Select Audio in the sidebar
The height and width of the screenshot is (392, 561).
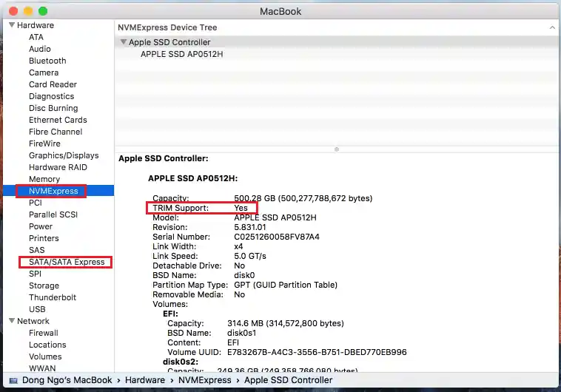[40, 49]
